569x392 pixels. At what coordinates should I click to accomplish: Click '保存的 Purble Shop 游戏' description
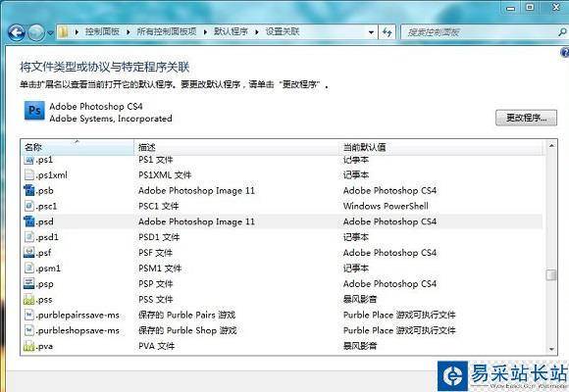[187, 330]
